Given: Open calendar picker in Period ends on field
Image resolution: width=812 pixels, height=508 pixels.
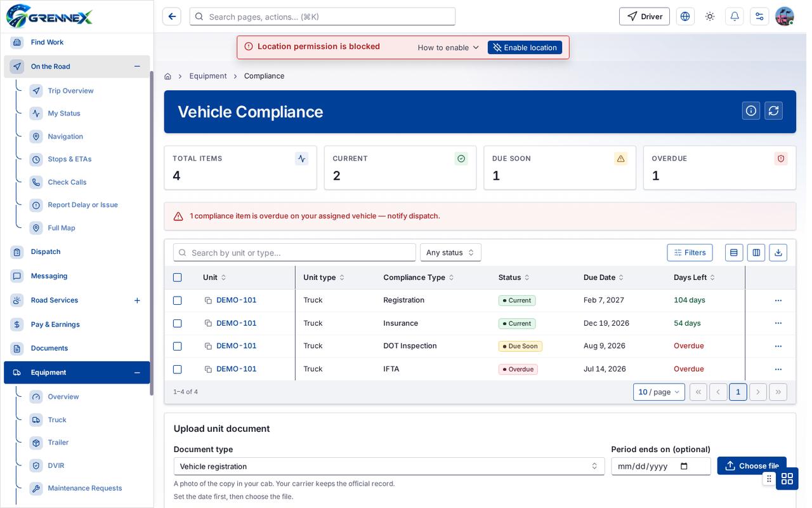Looking at the screenshot, I should 684,466.
